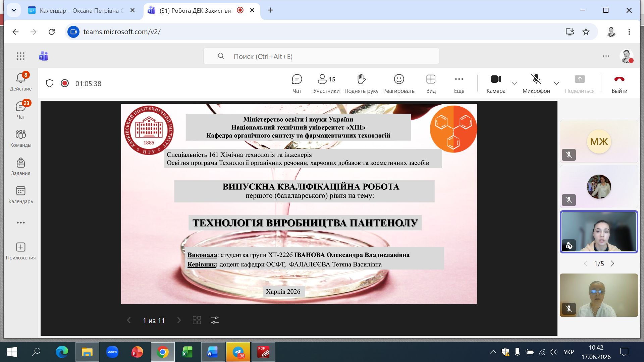Open Команды in the sidebar
The height and width of the screenshot is (362, 644).
coord(21,138)
